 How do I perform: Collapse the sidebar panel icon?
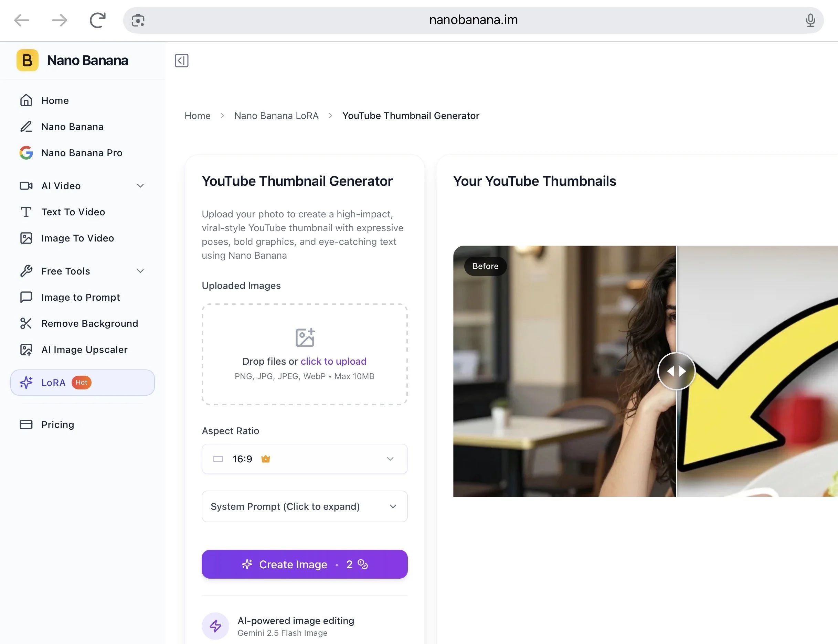(x=181, y=61)
